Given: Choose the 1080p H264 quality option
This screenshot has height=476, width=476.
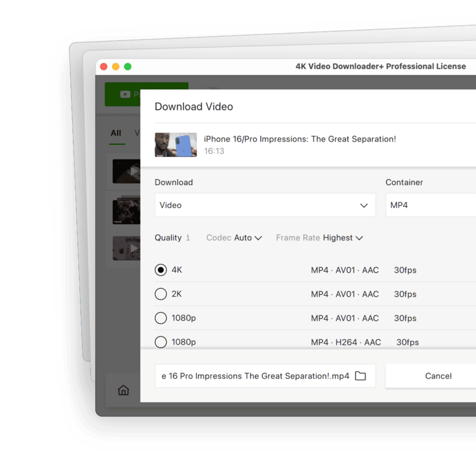Looking at the screenshot, I should tap(161, 342).
